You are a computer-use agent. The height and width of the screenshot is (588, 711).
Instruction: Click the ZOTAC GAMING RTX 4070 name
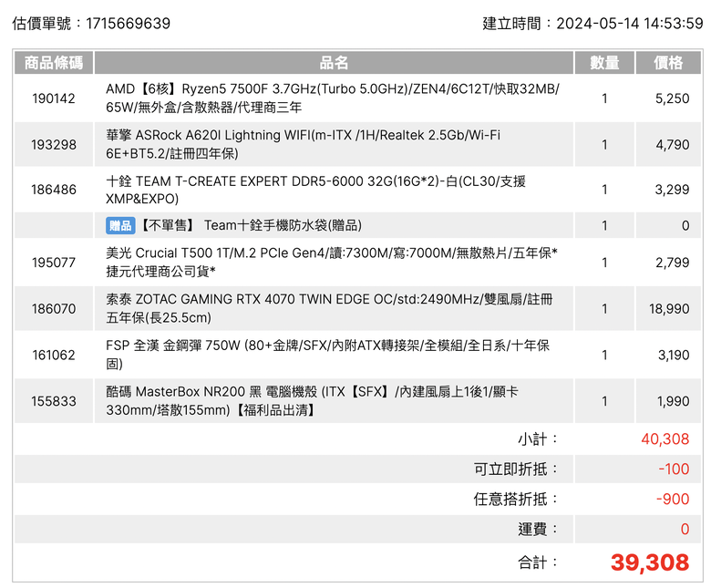pos(329,308)
